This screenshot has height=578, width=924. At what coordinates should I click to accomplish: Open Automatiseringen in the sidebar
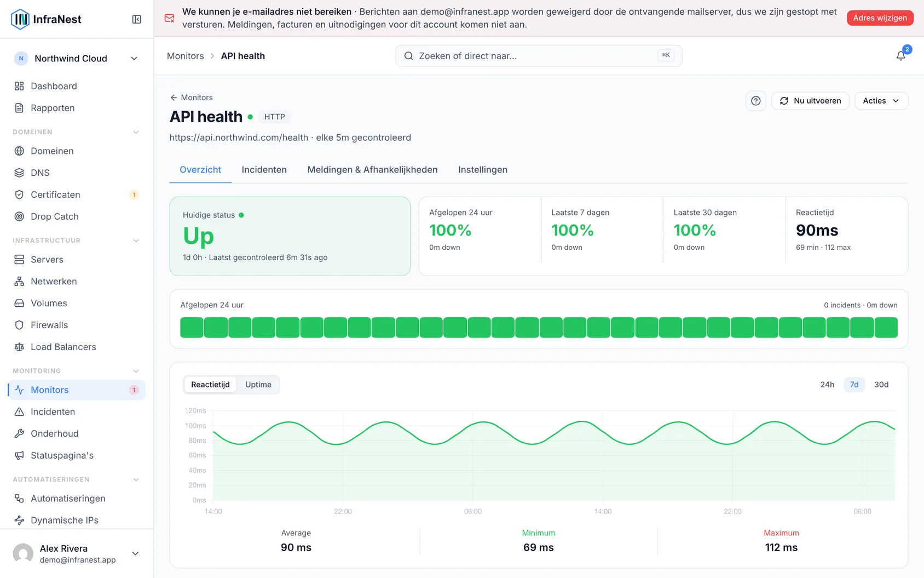pyautogui.click(x=77, y=498)
